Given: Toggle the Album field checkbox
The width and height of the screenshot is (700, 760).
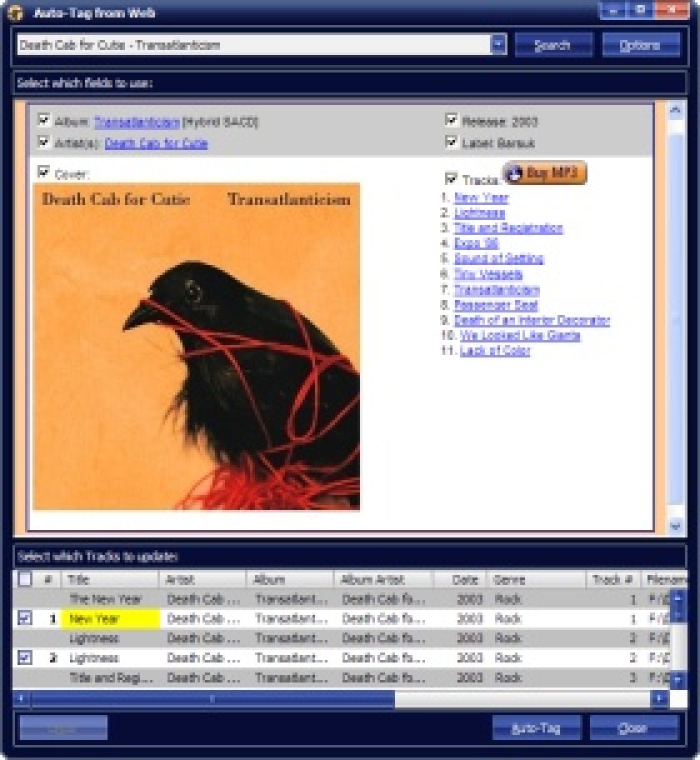Looking at the screenshot, I should (44, 120).
